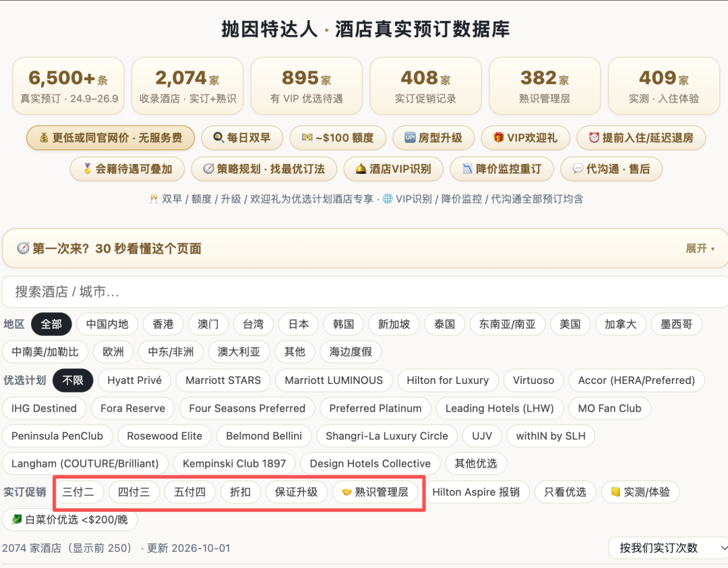Screen dimensions: 728x568
Task: Choose the Rosewood Elite filter
Action: click(x=164, y=436)
